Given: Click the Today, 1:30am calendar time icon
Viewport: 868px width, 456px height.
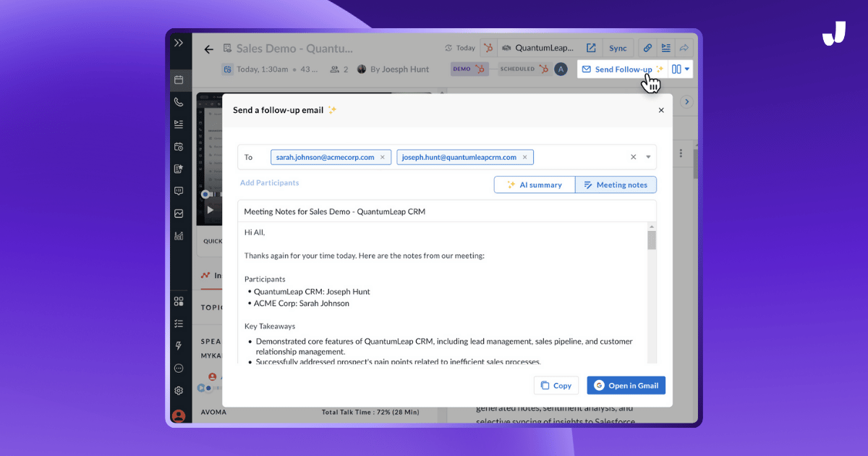Looking at the screenshot, I should pyautogui.click(x=228, y=69).
